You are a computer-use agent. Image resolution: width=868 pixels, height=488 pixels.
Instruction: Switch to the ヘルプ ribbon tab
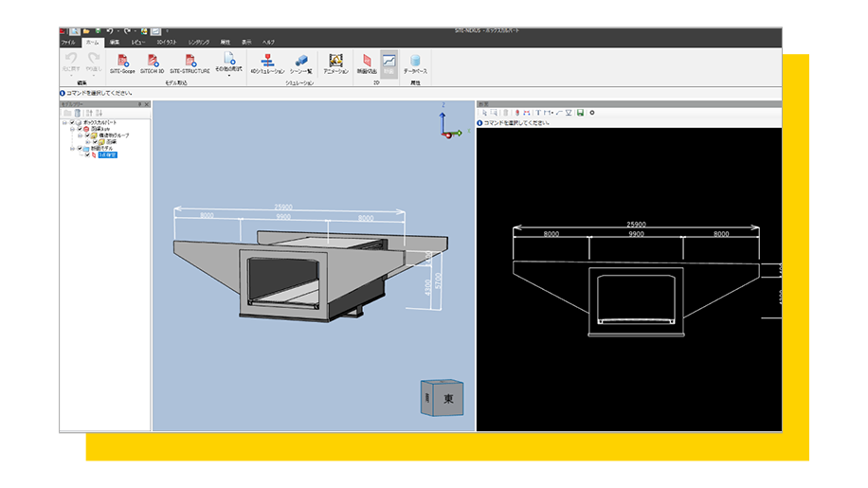point(269,43)
